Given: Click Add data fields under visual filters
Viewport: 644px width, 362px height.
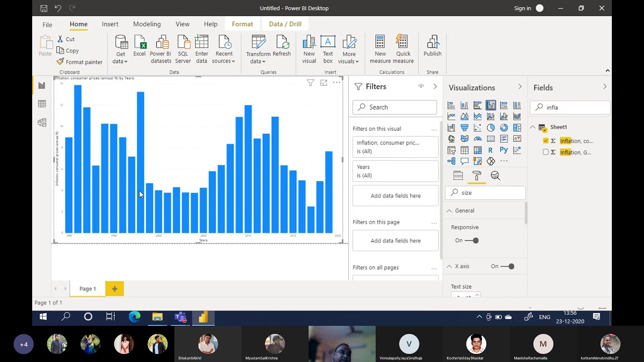Looking at the screenshot, I should 395,196.
